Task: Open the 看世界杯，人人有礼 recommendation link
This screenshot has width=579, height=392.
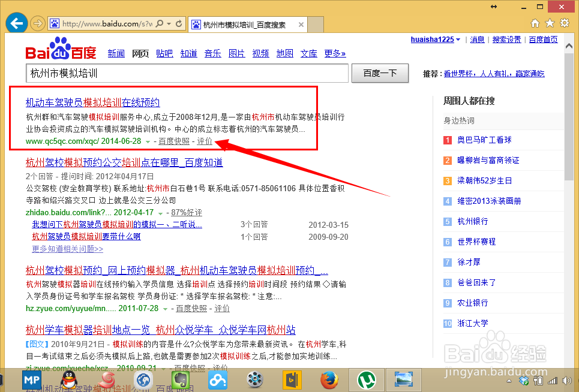Action: coord(494,74)
